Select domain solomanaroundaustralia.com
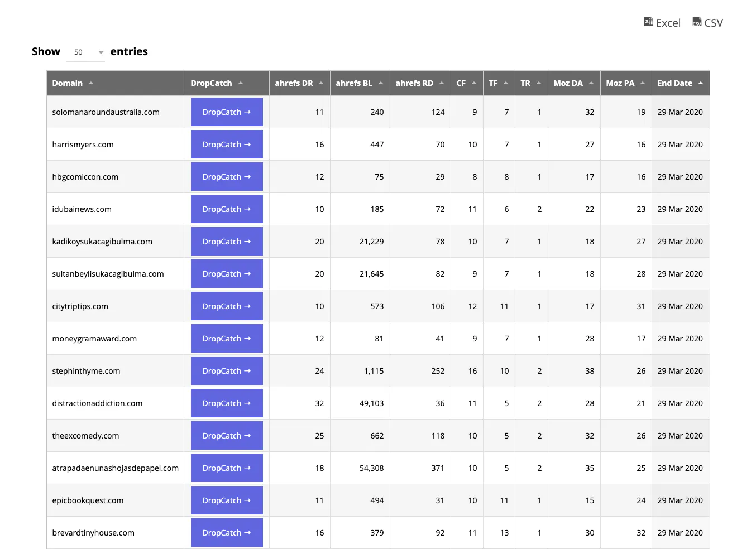The image size is (756, 549). coord(106,112)
